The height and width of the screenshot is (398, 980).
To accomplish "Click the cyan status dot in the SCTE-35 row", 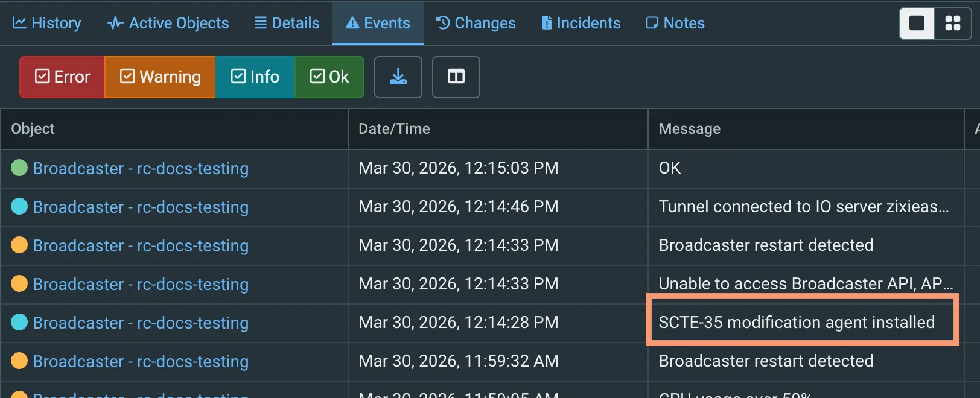I will point(19,322).
